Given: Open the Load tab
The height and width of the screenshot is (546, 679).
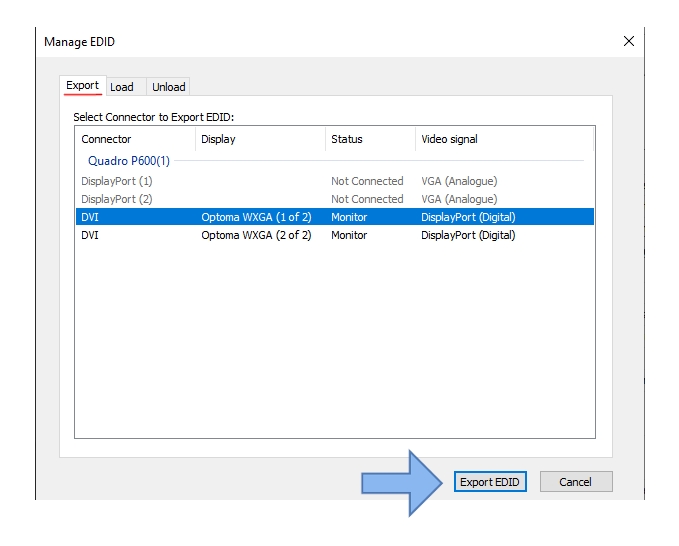Looking at the screenshot, I should (122, 87).
